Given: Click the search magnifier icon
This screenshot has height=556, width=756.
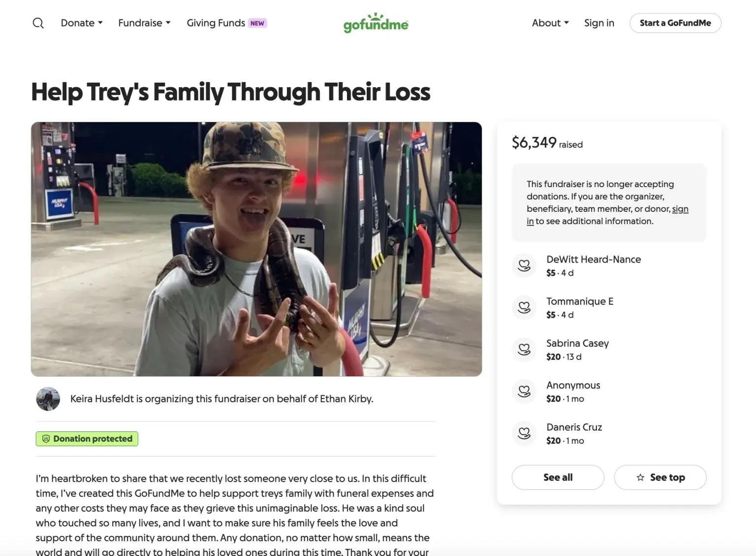Looking at the screenshot, I should tap(38, 23).
